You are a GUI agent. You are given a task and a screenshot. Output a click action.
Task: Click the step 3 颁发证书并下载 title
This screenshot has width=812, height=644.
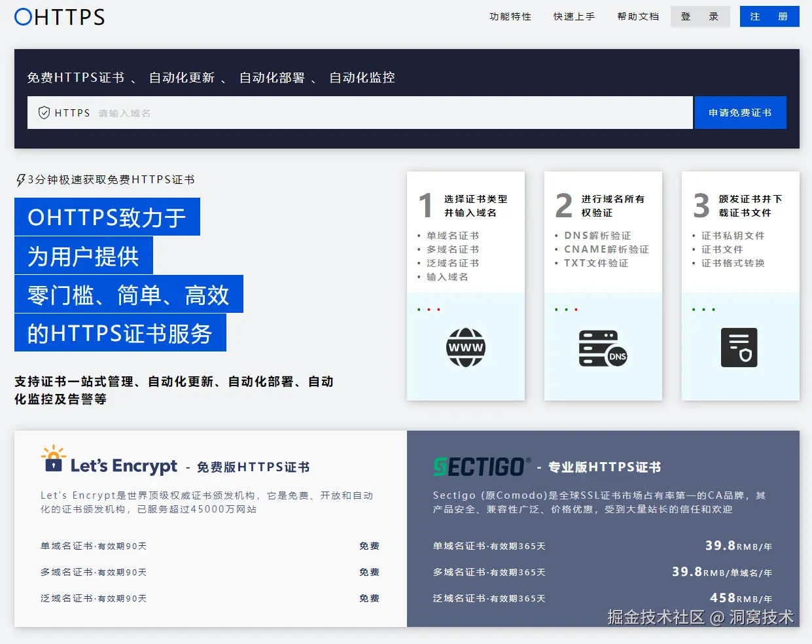[x=750, y=206]
